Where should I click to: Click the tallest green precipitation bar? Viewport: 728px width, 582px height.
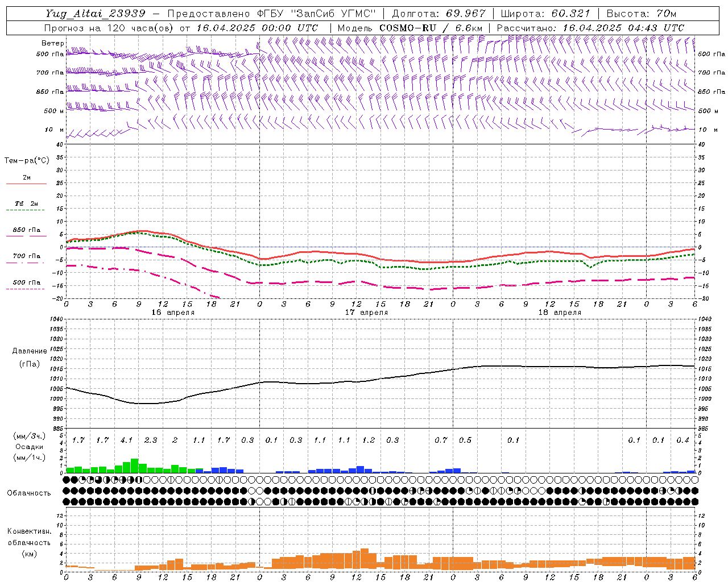(x=135, y=465)
